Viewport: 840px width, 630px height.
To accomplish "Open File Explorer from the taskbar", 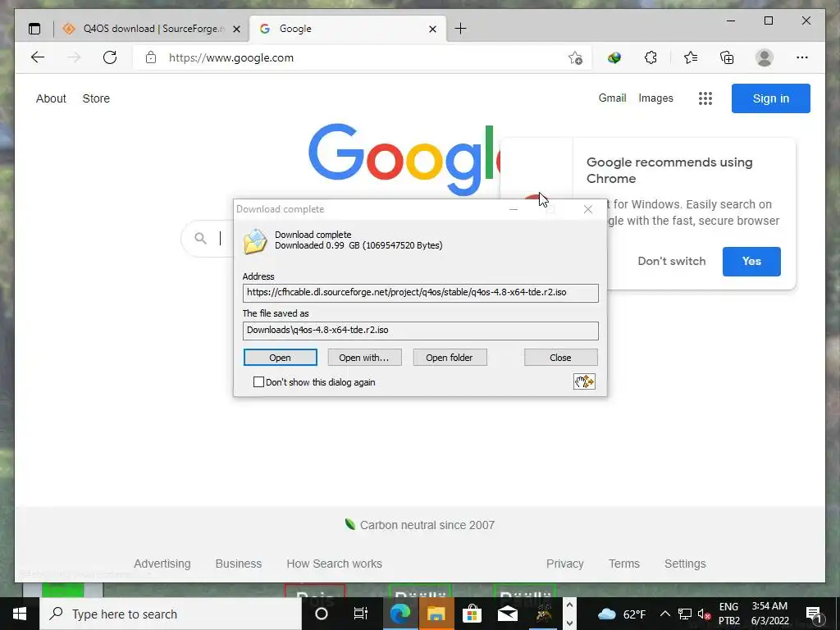I will pyautogui.click(x=436, y=614).
